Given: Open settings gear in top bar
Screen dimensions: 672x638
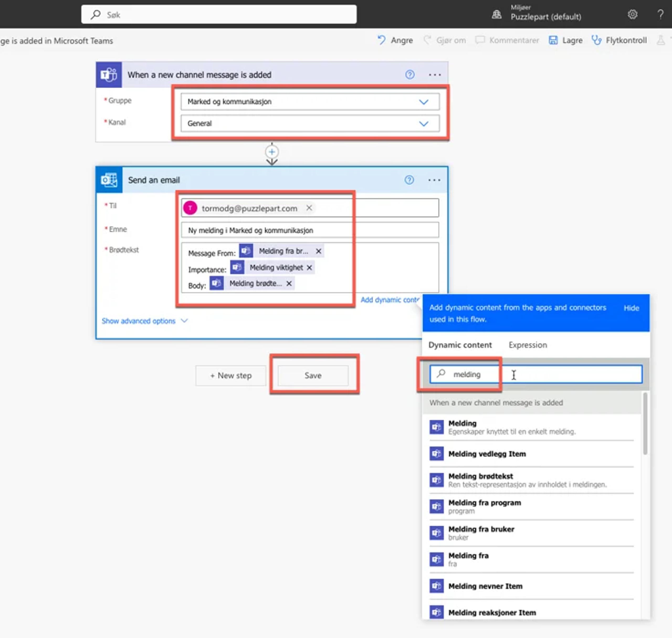Looking at the screenshot, I should pyautogui.click(x=632, y=14).
